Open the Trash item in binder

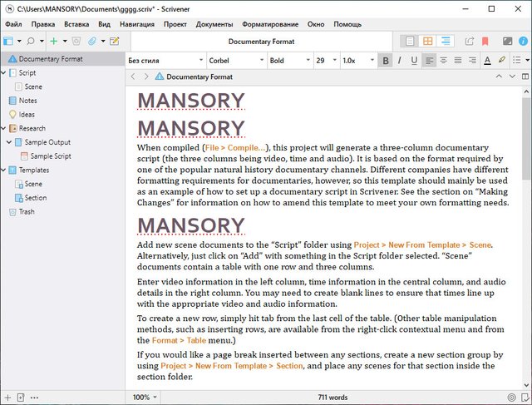coord(26,212)
